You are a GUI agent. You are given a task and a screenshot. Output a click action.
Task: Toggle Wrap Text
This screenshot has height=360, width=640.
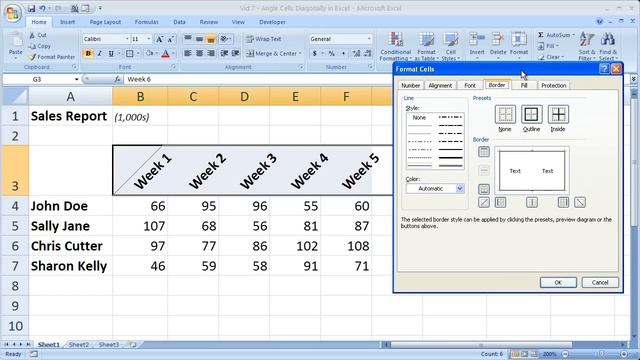[x=264, y=39]
